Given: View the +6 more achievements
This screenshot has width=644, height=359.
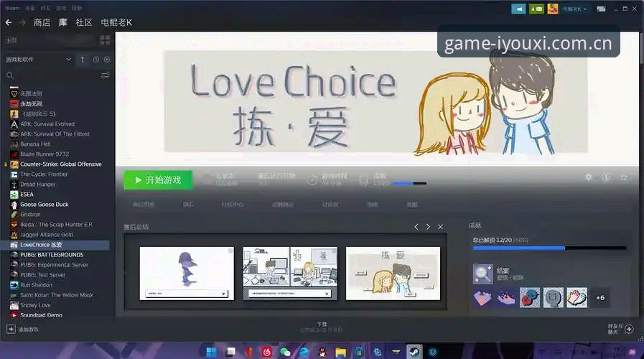Looking at the screenshot, I should point(600,298).
